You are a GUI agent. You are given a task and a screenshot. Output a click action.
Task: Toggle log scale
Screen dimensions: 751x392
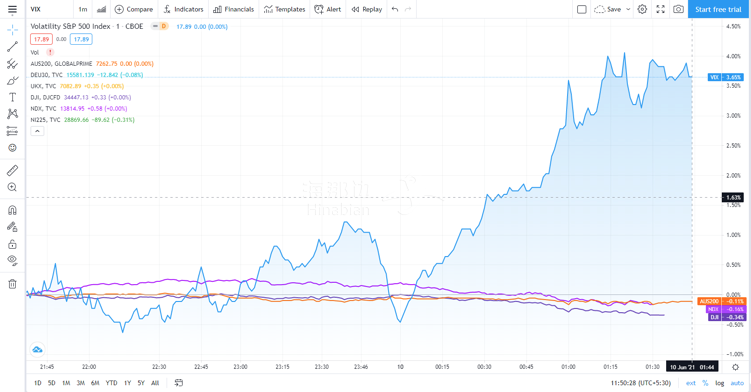[719, 383]
